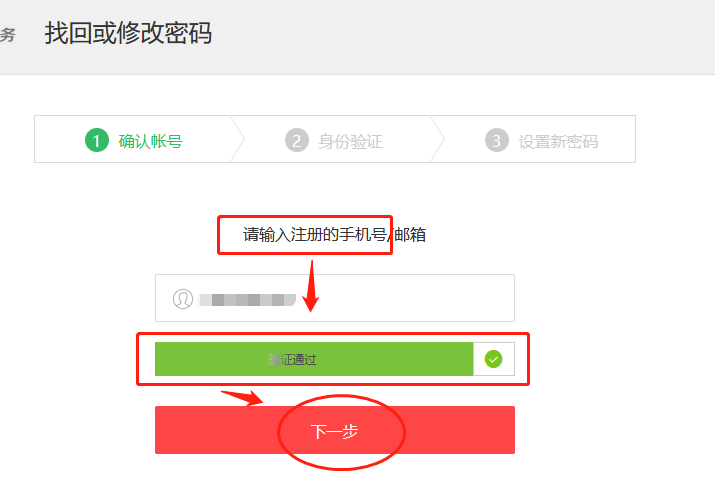The image size is (715, 500).
Task: Click the empty right area of account input
Action: 410,298
